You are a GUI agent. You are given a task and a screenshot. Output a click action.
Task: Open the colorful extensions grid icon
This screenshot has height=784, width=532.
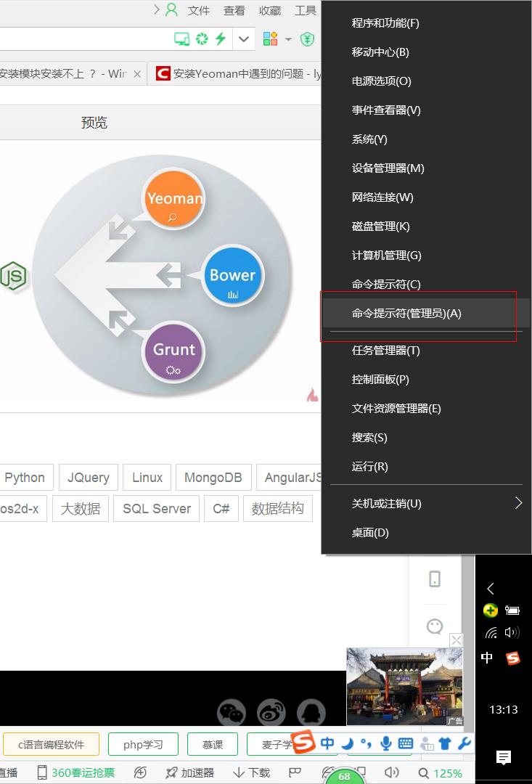tap(270, 38)
